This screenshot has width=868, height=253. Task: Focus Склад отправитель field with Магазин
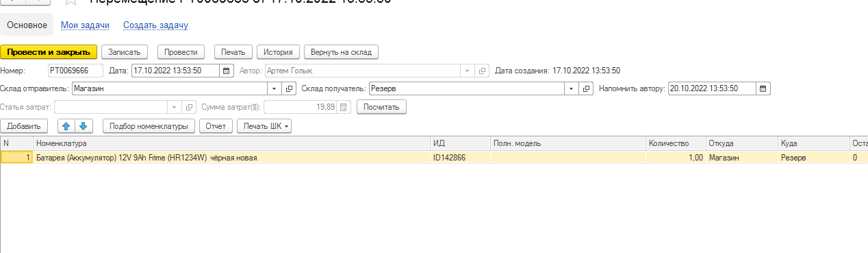point(170,88)
